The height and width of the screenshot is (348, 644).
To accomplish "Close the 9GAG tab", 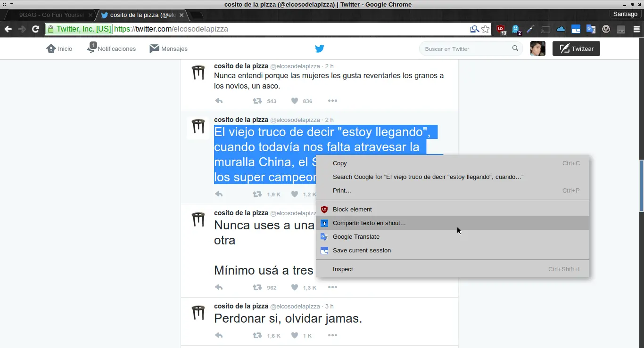I will pyautogui.click(x=91, y=15).
